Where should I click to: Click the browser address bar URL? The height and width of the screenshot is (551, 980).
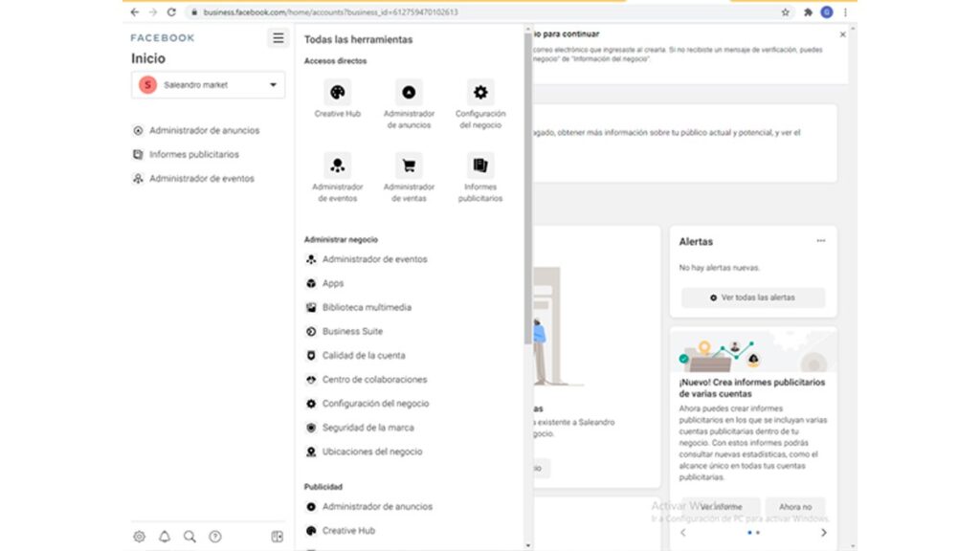[330, 11]
